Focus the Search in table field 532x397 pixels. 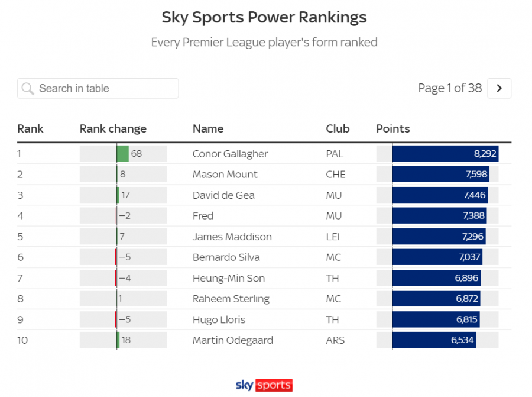coord(98,88)
